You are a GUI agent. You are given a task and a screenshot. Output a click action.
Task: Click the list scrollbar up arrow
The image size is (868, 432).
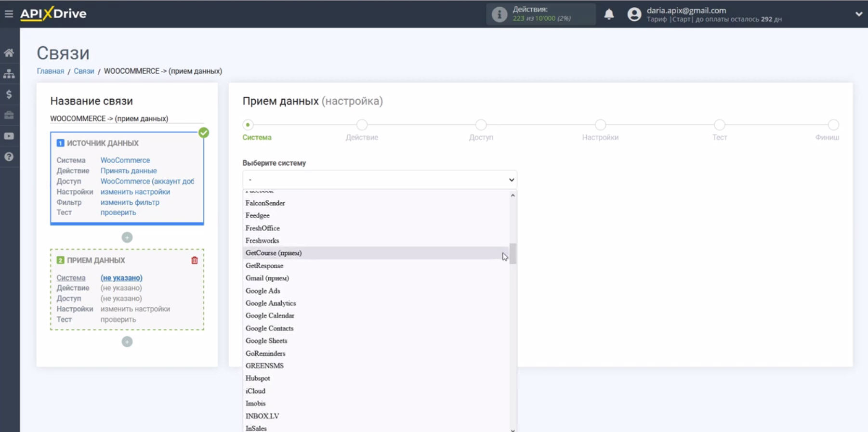point(513,196)
